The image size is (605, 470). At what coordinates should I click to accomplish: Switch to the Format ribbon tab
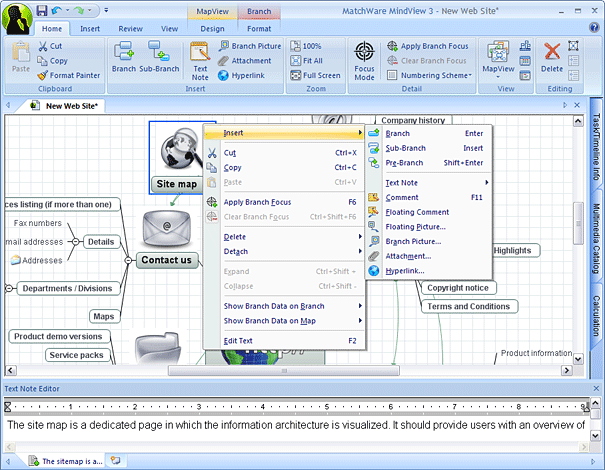[x=259, y=29]
